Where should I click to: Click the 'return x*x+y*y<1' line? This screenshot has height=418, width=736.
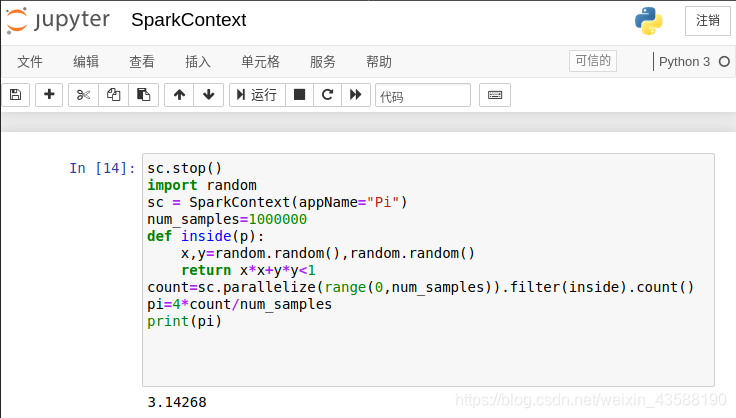248,270
